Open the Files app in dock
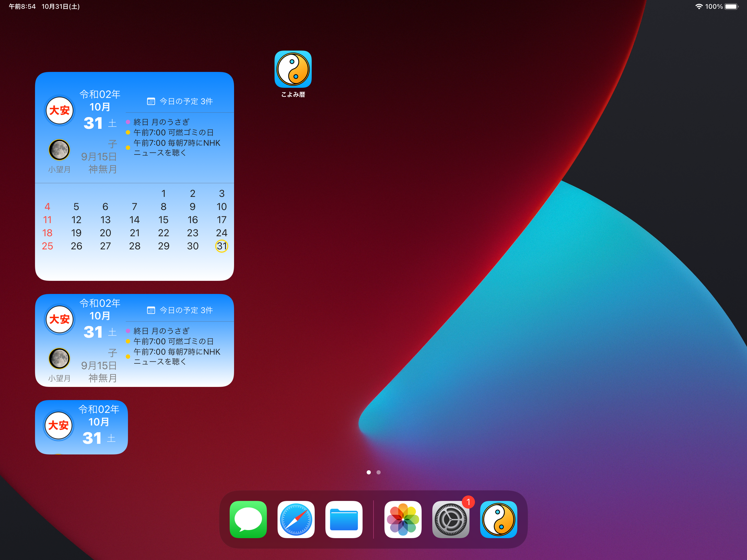 [344, 519]
